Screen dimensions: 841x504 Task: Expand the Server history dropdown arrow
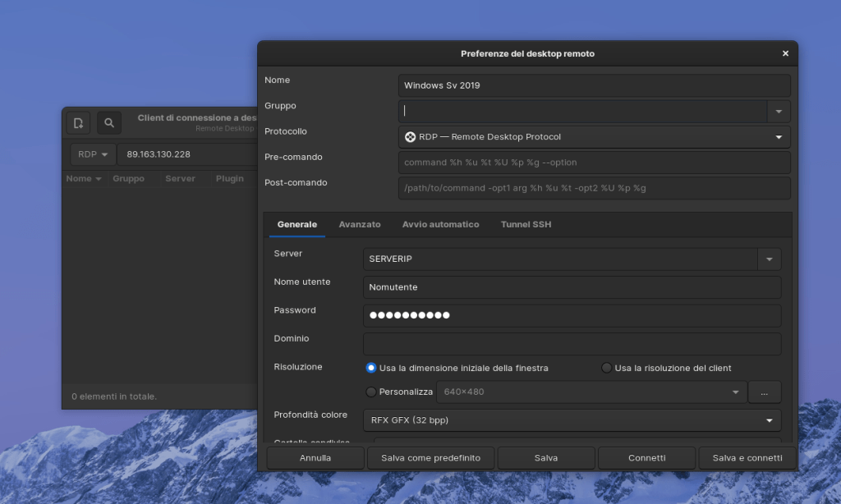[x=769, y=259]
